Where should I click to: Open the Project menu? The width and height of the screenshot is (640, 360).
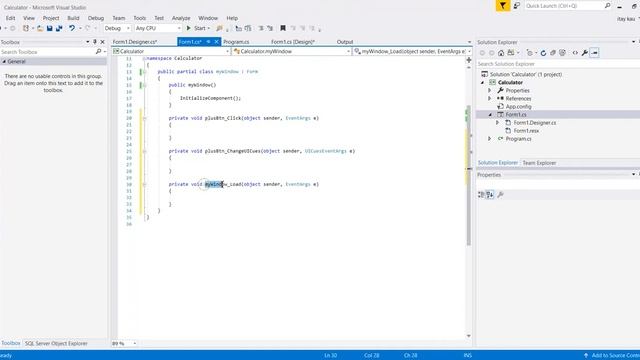point(51,18)
